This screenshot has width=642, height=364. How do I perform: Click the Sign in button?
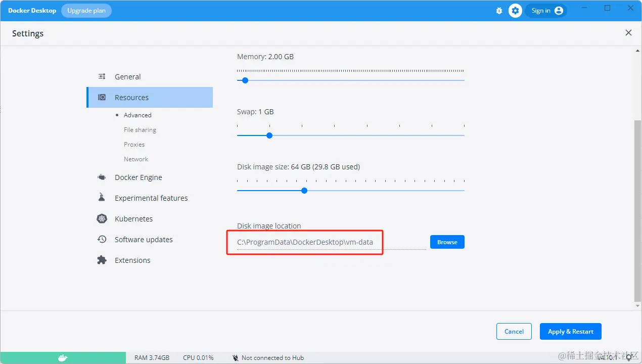pos(546,11)
